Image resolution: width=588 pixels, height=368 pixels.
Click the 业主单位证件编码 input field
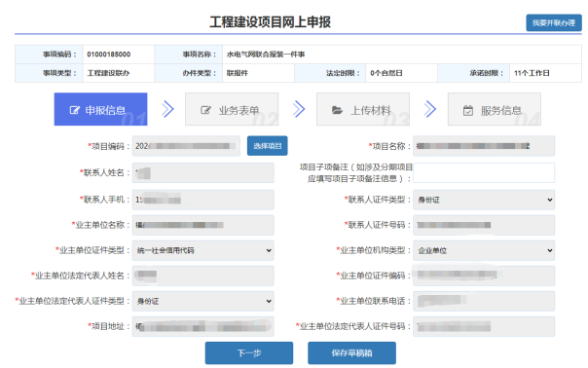coord(484,276)
